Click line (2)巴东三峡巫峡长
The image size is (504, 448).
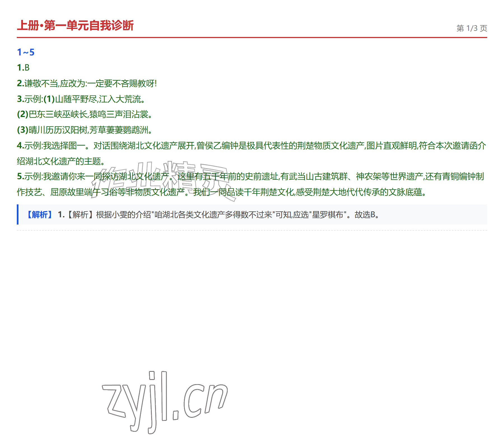tap(85, 114)
